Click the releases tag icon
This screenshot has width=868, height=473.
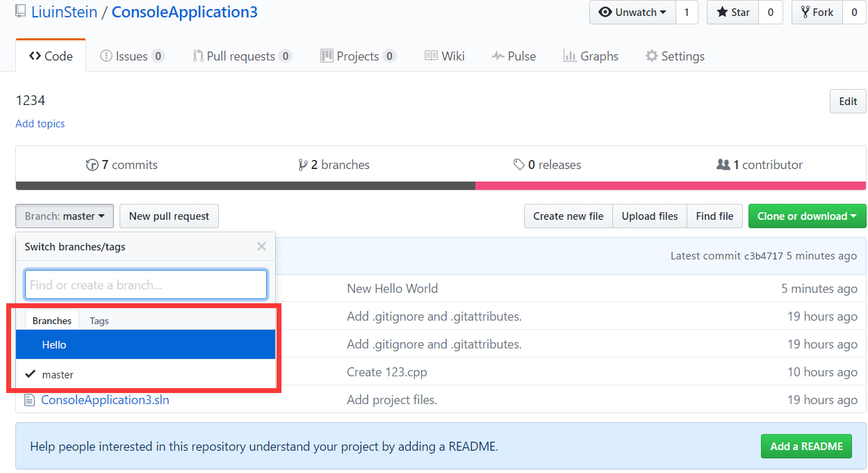[518, 165]
